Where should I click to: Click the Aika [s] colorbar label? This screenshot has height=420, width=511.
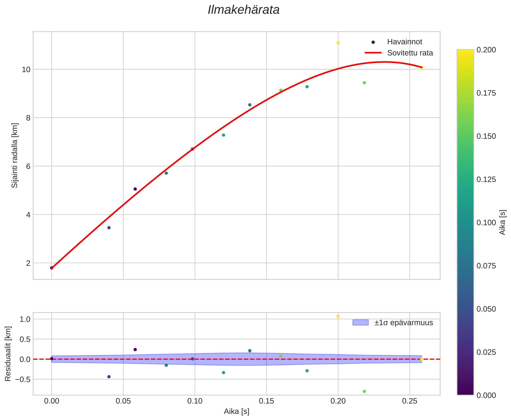[503, 222]
